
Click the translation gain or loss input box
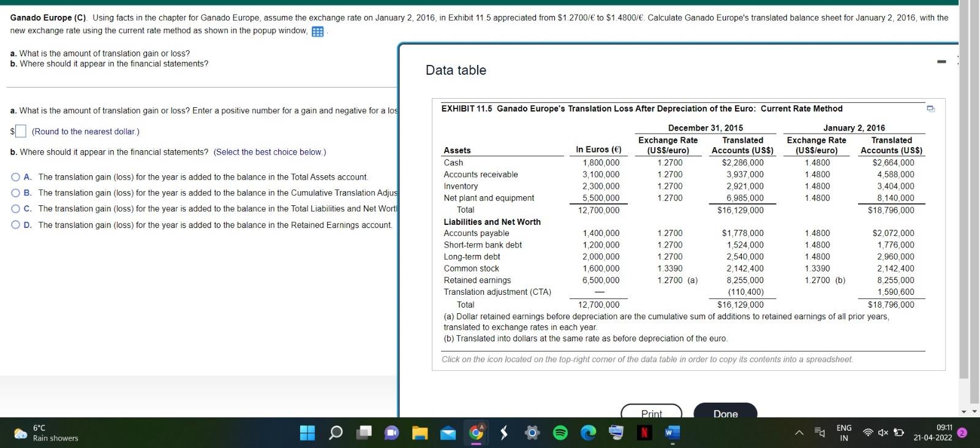coord(21,131)
